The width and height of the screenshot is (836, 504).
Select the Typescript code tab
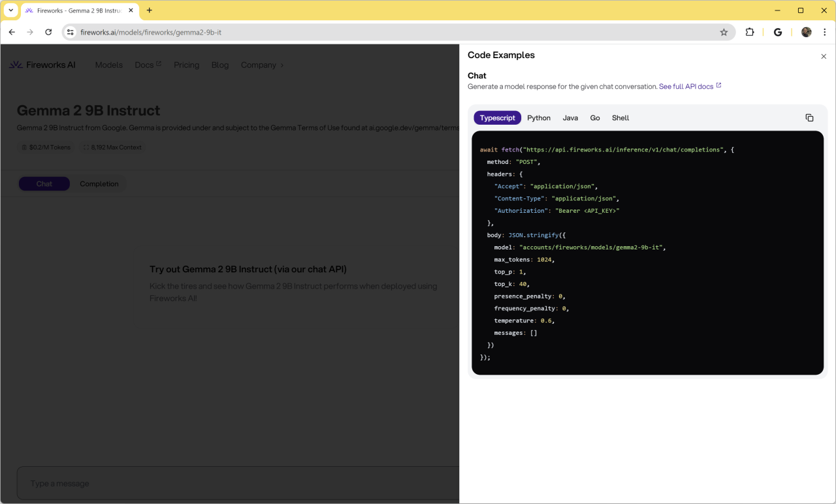pyautogui.click(x=498, y=118)
